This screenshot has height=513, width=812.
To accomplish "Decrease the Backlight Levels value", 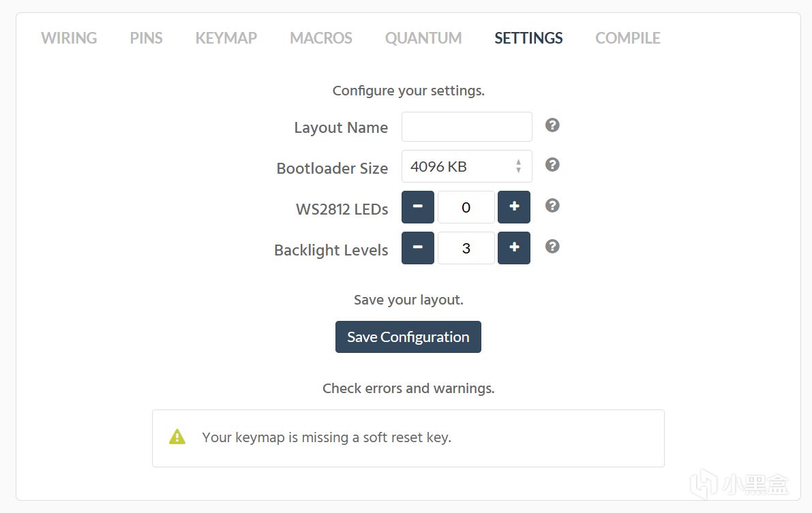I will (418, 248).
